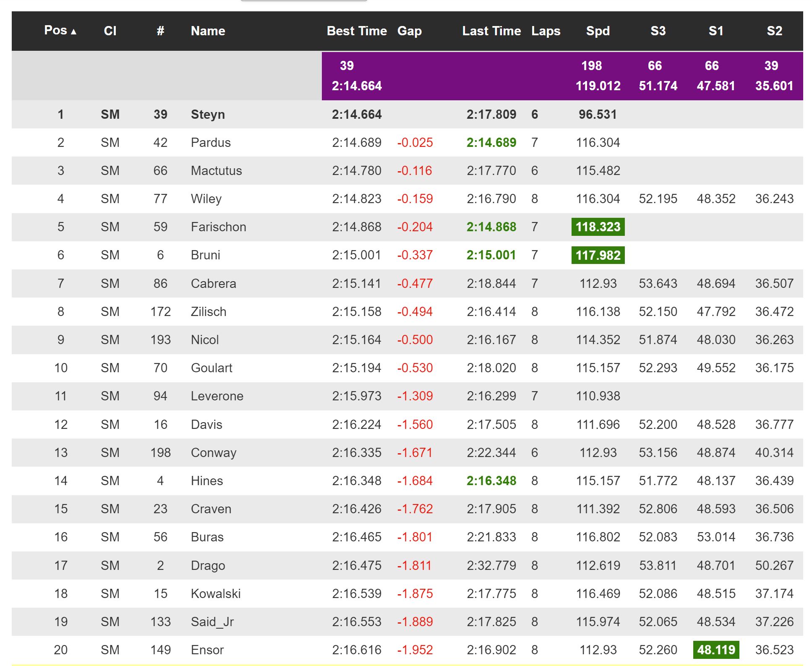
Task: Select driver name Bruni
Action: pyautogui.click(x=205, y=255)
